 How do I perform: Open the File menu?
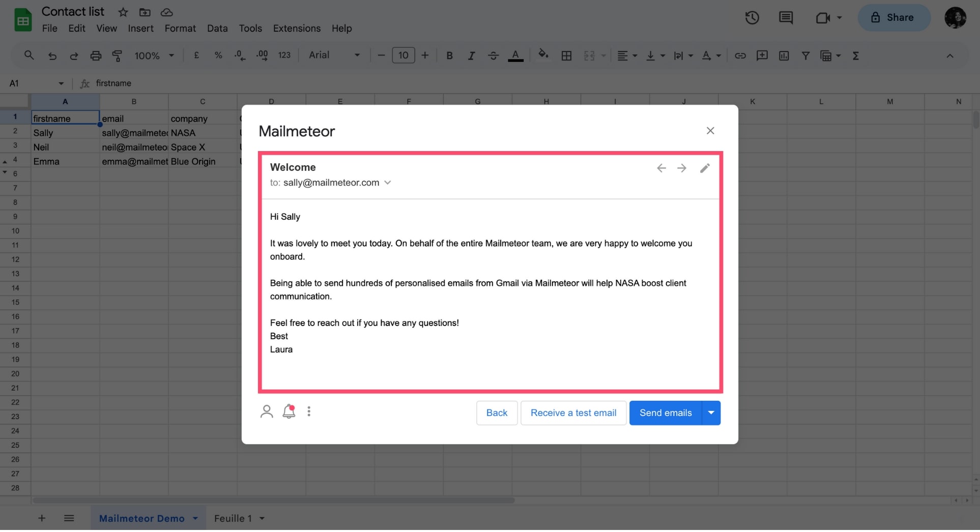click(49, 28)
